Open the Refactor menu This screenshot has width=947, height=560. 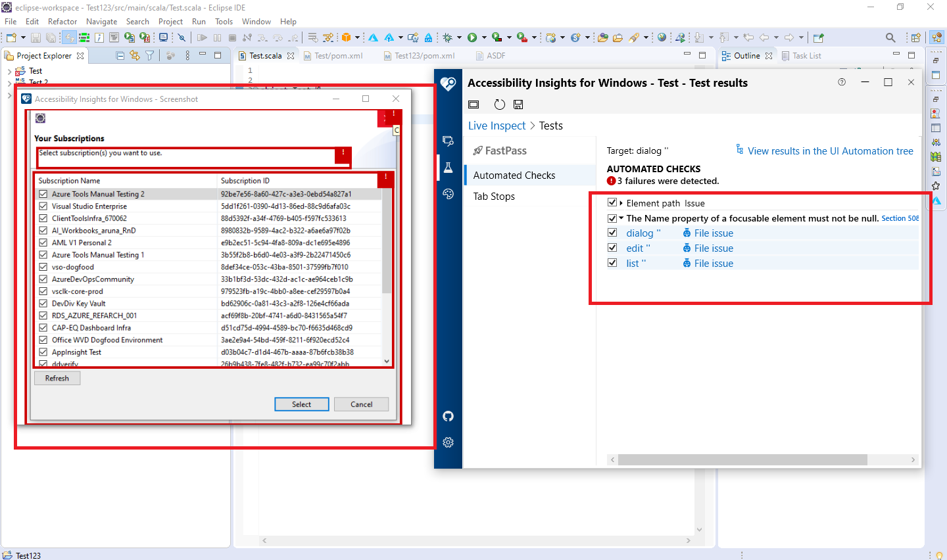tap(62, 21)
